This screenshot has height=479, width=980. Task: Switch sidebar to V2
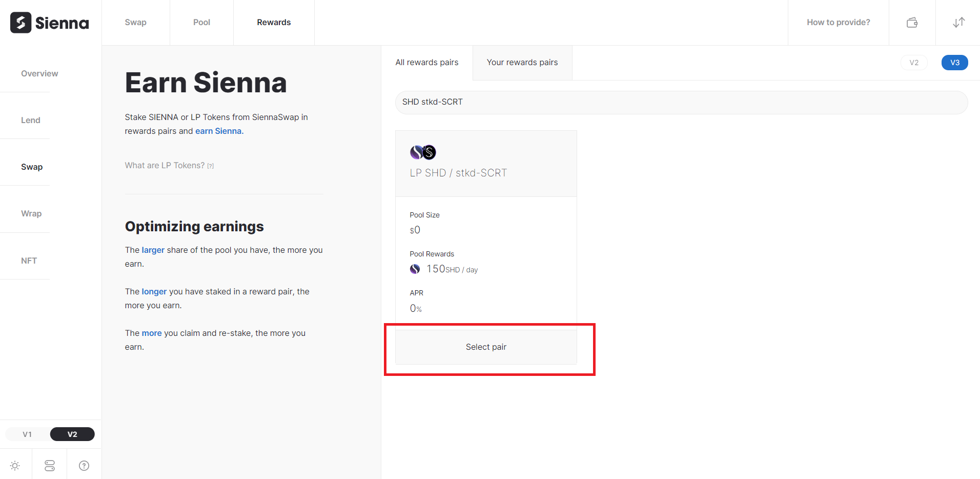pyautogui.click(x=72, y=434)
